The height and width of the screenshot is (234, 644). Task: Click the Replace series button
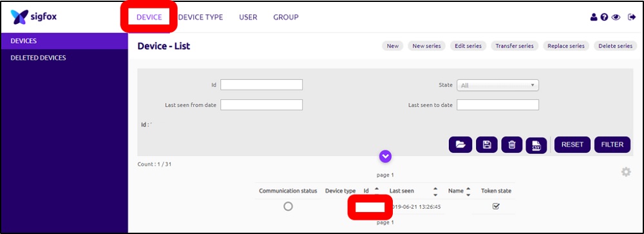pos(566,46)
